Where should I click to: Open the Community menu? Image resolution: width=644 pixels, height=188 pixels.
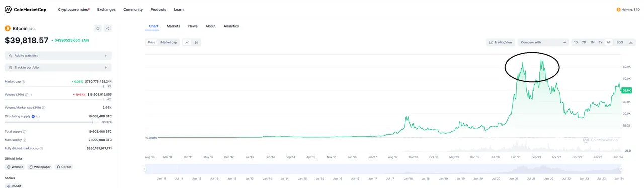pyautogui.click(x=133, y=9)
